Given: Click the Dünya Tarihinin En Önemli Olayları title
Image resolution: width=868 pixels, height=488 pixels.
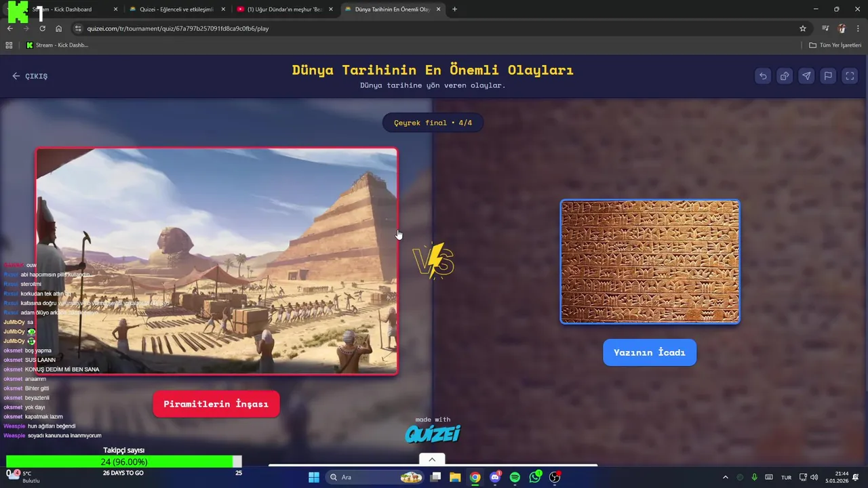Looking at the screenshot, I should tap(433, 70).
